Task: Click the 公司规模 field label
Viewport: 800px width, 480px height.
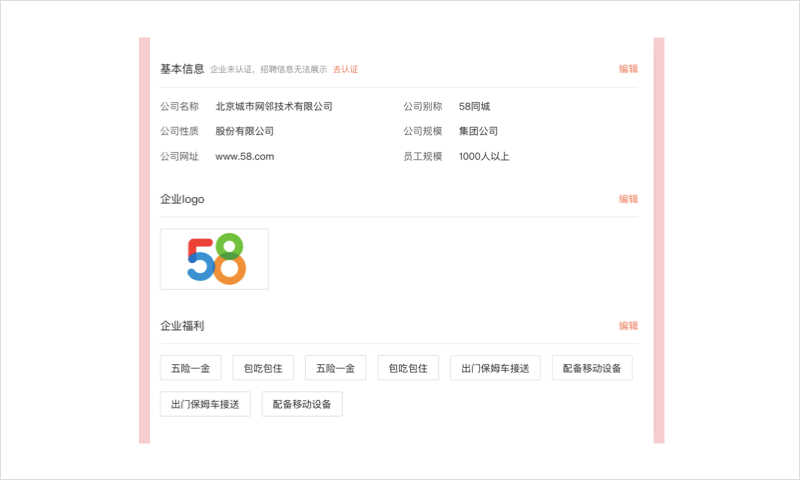Action: coord(422,131)
